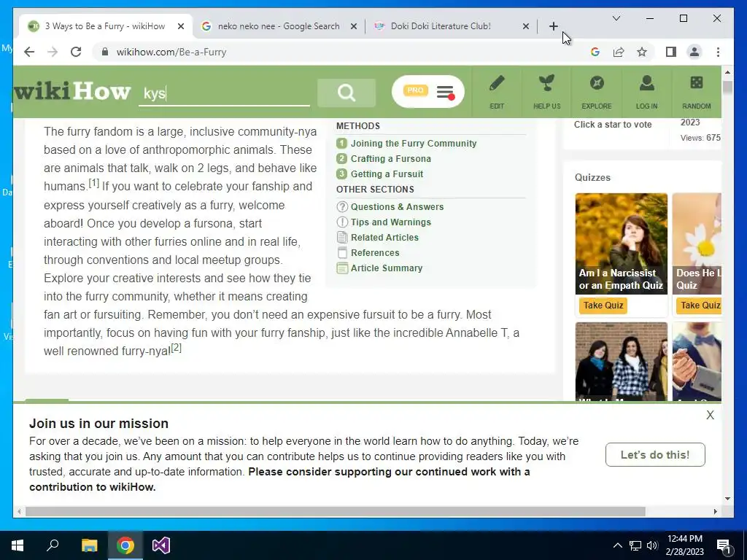Open Chrome three-dot menu
The width and height of the screenshot is (747, 560).
[718, 52]
